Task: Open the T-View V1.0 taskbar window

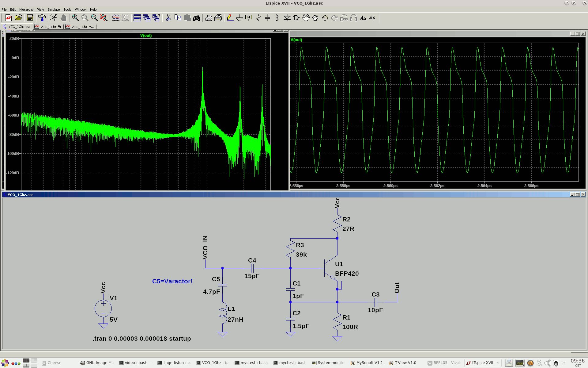Action: point(402,362)
